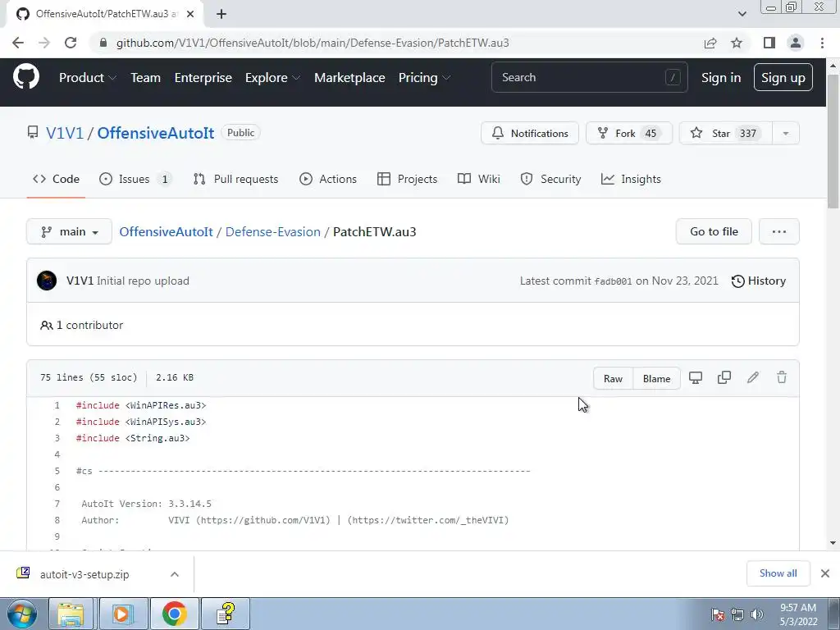Switch to the Code tab
This screenshot has height=630, width=840.
(56, 179)
